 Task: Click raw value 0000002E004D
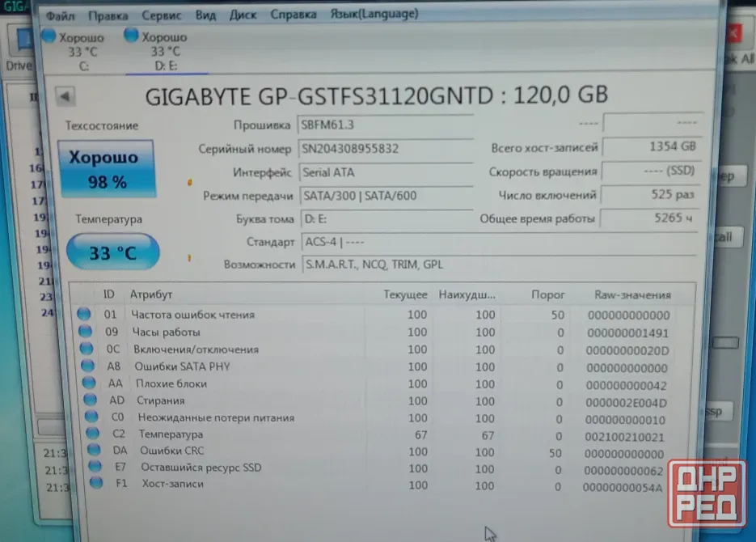[627, 403]
